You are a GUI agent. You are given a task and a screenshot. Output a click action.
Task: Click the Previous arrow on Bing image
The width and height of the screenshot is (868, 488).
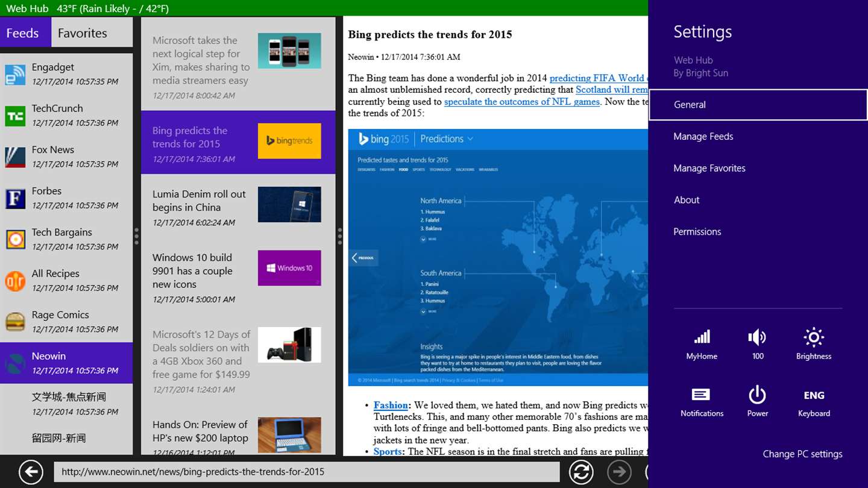click(x=364, y=258)
